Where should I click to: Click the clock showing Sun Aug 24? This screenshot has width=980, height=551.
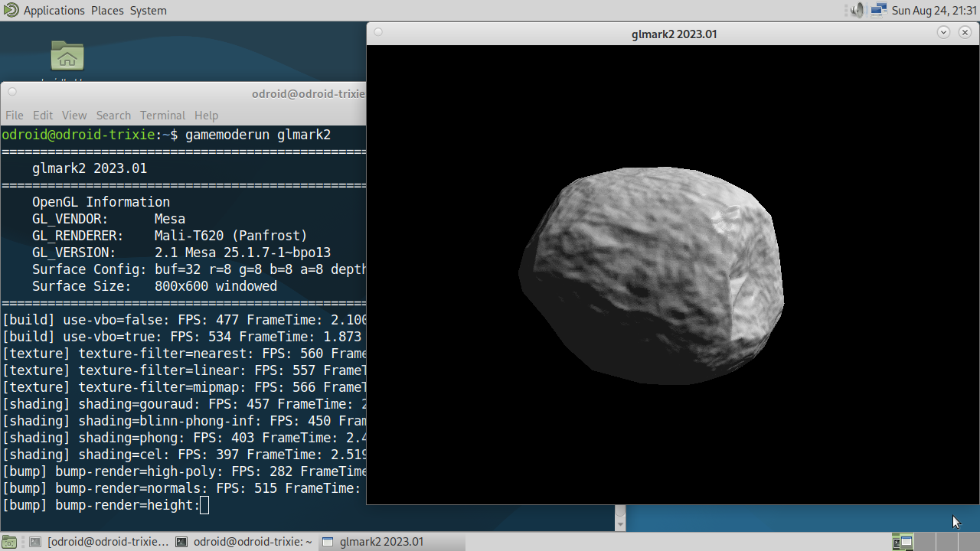pos(933,11)
